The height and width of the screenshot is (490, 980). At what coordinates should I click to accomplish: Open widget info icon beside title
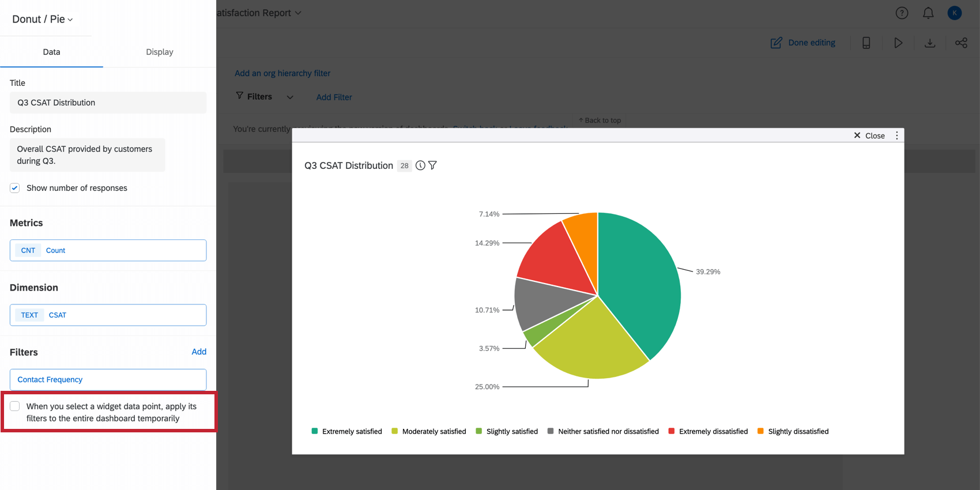[420, 165]
